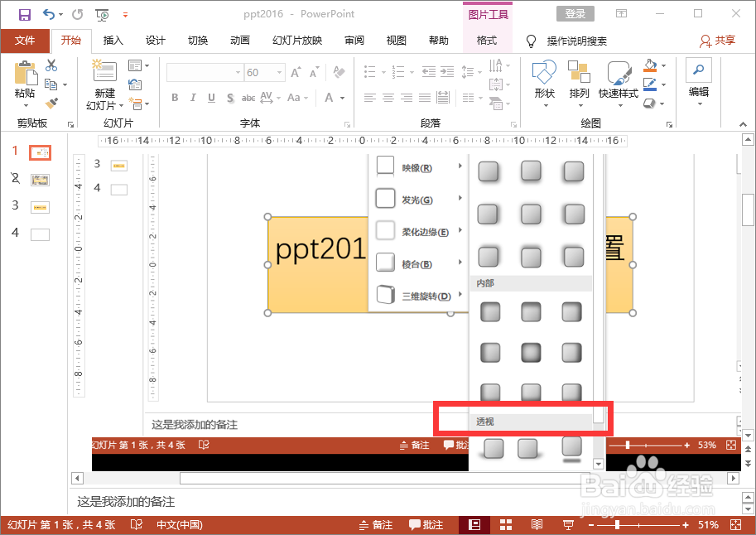The image size is (756, 535).
Task: Click the Ribbon Display Options icon
Action: point(622,14)
